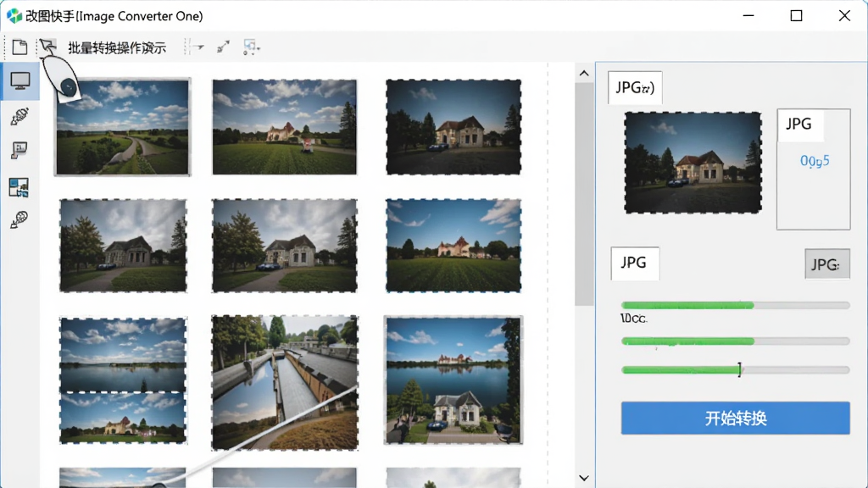Screen dimensions: 868x488
Task: Open the image grid sidebar icon
Action: (x=19, y=187)
